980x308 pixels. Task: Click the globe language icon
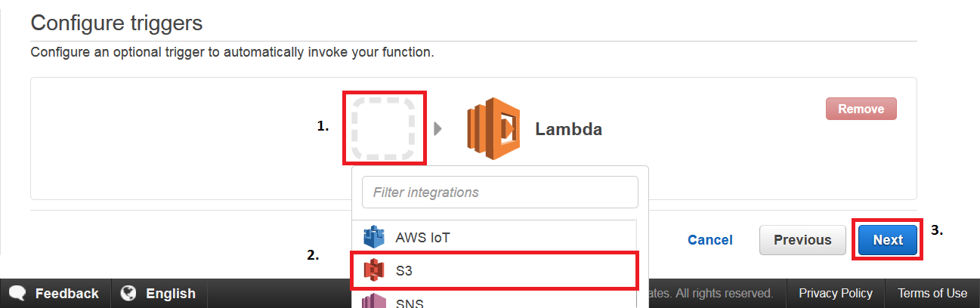pos(128,294)
